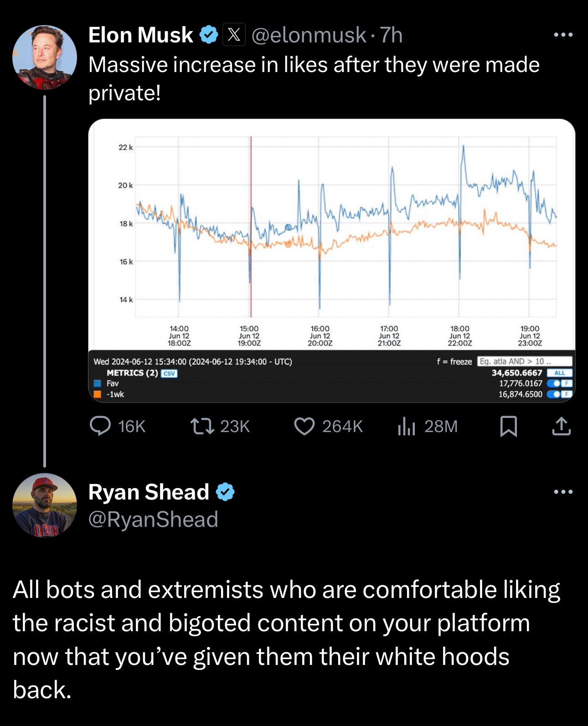Open Elon Musk's profile picture
Screen dimensions: 588x726
pyautogui.click(x=45, y=57)
